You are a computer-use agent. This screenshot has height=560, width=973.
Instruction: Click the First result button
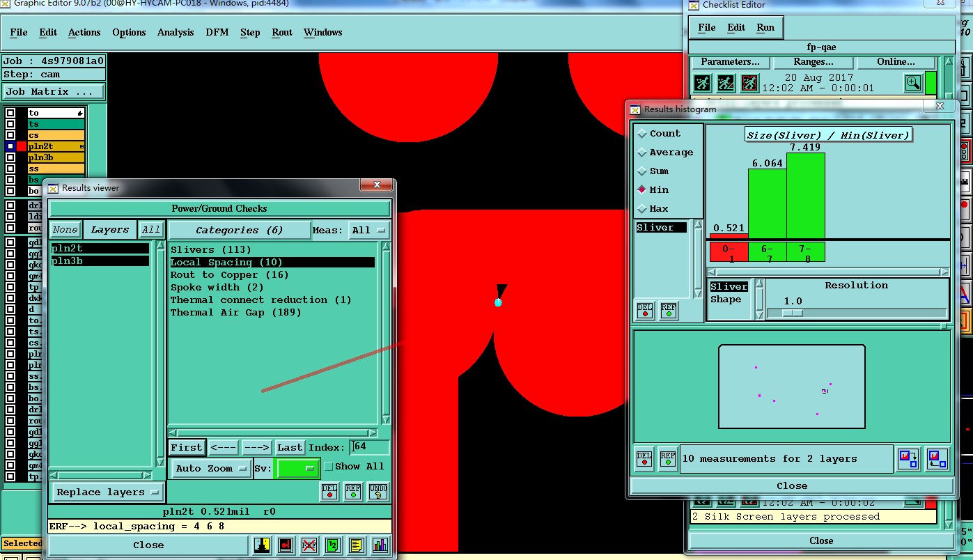pos(187,447)
